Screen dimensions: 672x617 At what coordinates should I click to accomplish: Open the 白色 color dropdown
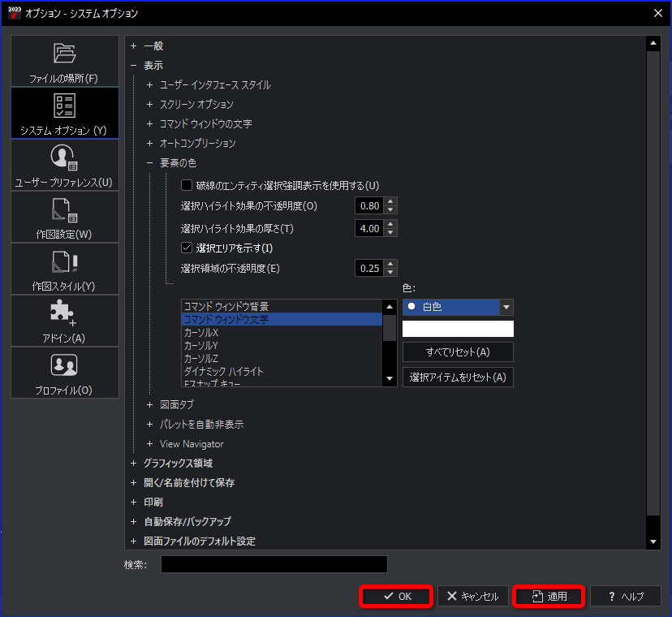click(506, 307)
